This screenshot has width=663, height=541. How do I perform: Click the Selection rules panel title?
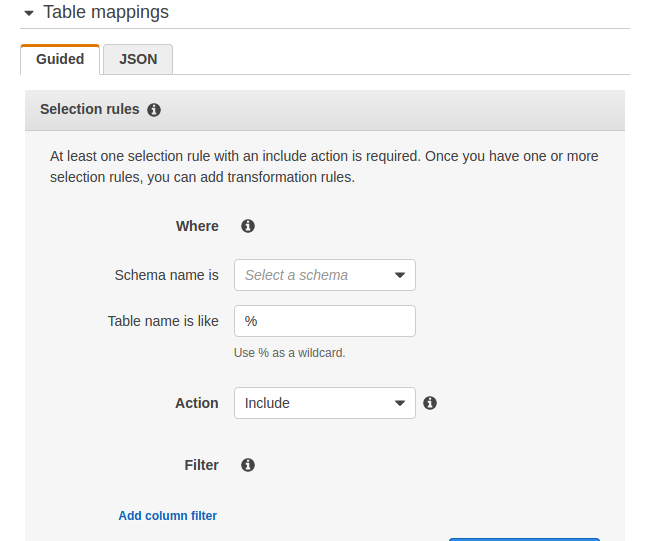coord(89,110)
